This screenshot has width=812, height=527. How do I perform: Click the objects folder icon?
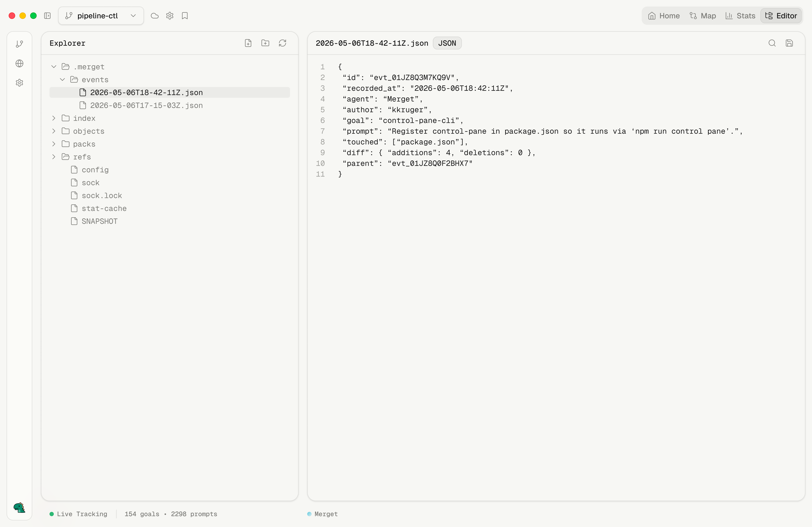[66, 131]
